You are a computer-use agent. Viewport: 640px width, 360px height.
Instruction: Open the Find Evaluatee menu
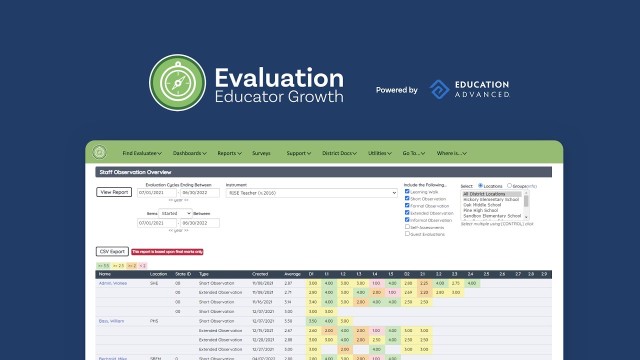pyautogui.click(x=142, y=153)
